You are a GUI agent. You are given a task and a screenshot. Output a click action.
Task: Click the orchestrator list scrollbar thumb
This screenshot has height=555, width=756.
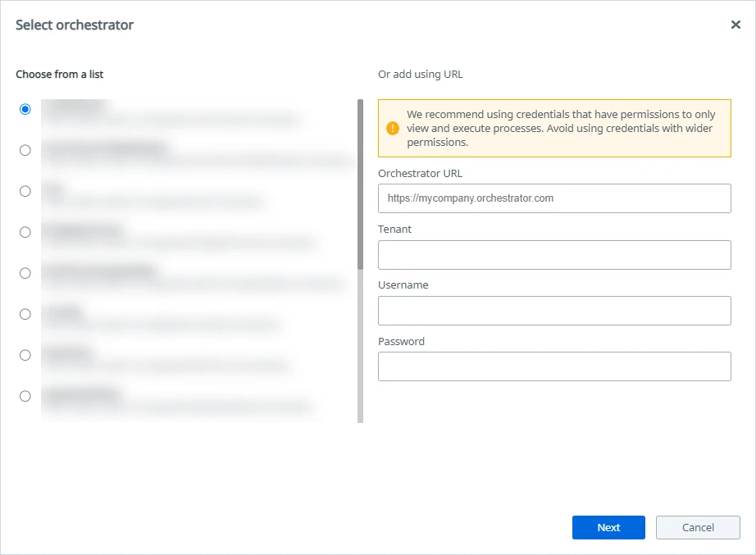pyautogui.click(x=360, y=184)
